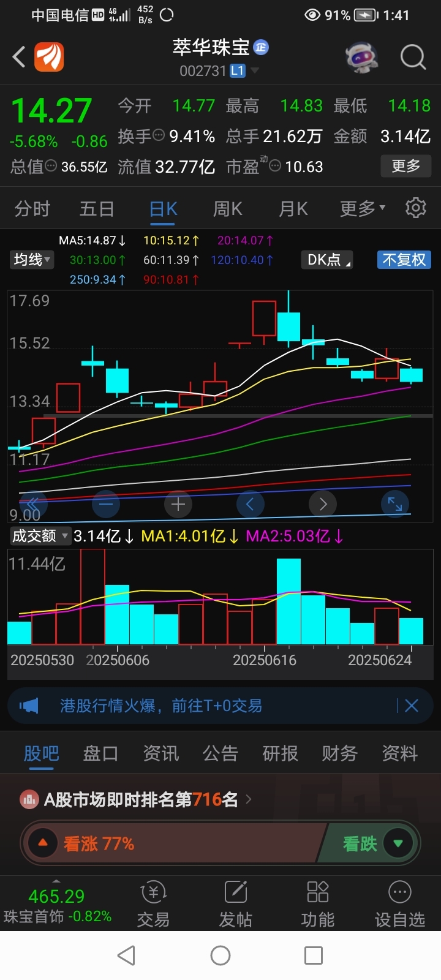The width and height of the screenshot is (441, 980).
Task: Expand chart to fullscreen icon
Action: [395, 504]
